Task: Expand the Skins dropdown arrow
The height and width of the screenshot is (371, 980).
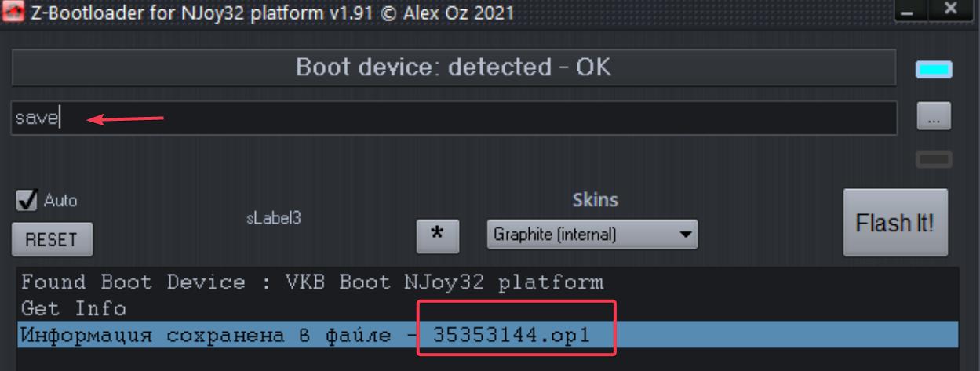Action: coord(686,235)
